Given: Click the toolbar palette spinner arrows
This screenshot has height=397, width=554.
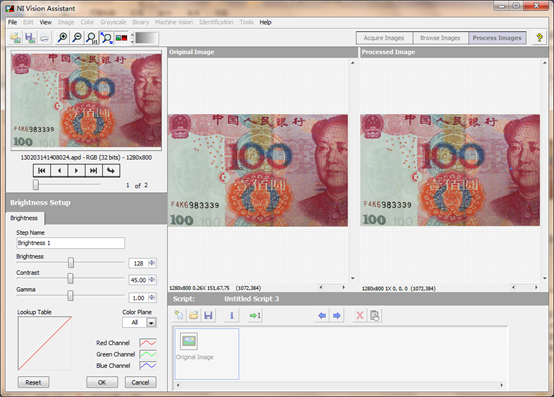Looking at the screenshot, I should click(132, 38).
